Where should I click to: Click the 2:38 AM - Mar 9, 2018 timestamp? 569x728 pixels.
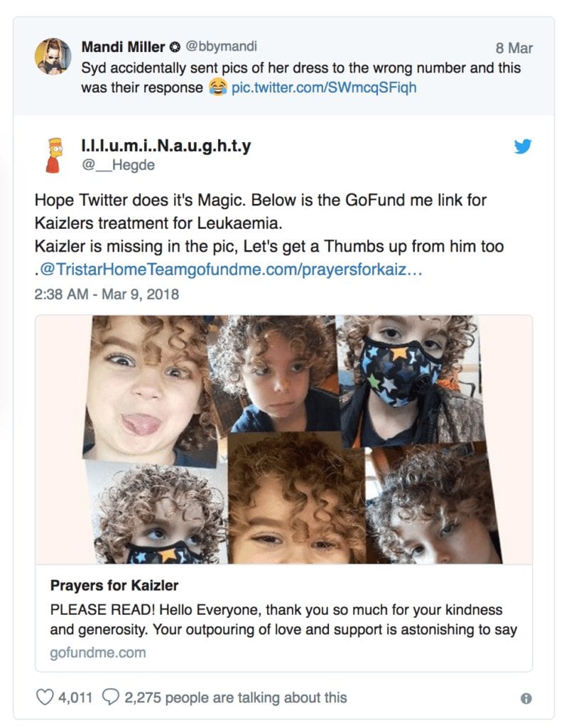click(x=106, y=294)
